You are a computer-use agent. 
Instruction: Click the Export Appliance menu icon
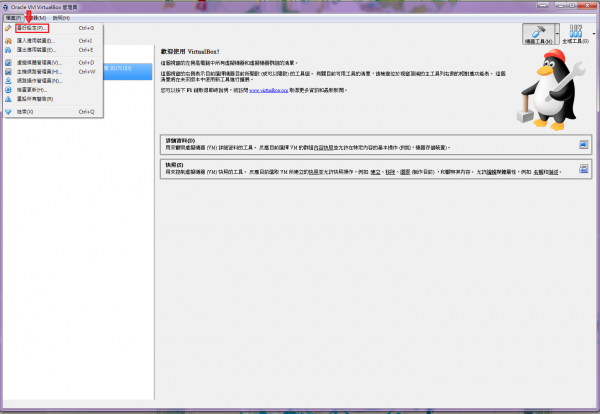(x=8, y=50)
